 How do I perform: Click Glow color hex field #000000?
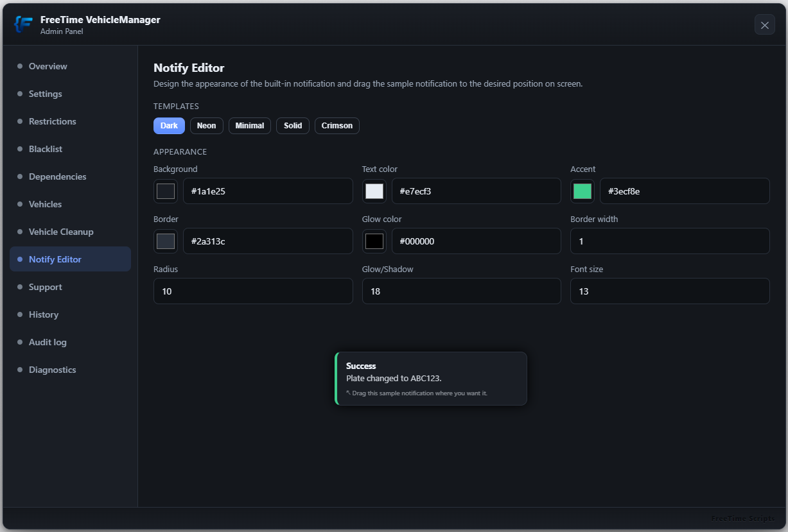point(477,241)
